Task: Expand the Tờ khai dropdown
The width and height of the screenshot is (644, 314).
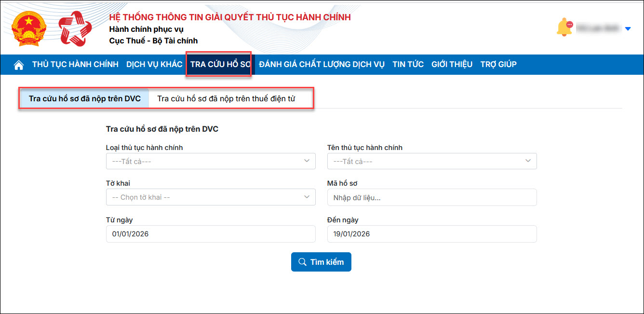Action: [211, 197]
